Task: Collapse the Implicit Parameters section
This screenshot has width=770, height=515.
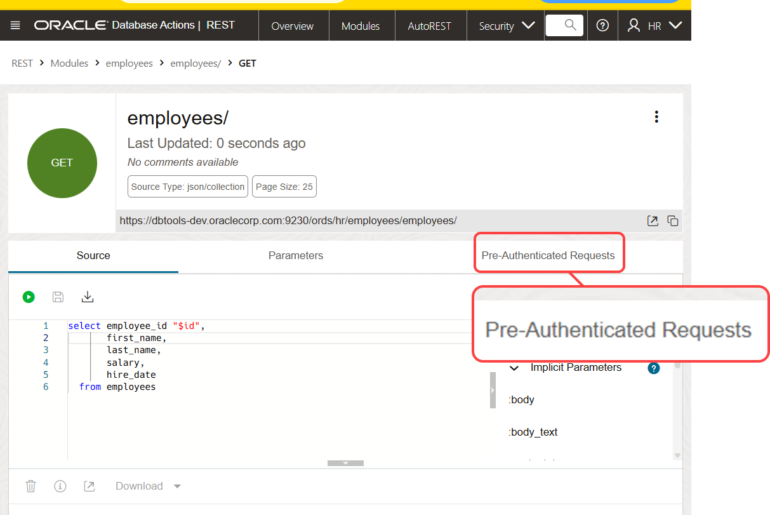Action: tap(514, 368)
